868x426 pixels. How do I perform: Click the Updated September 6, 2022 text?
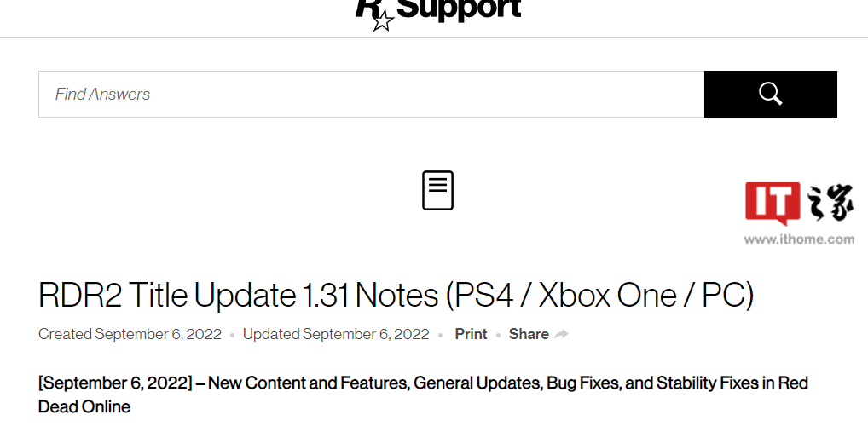[x=336, y=334]
